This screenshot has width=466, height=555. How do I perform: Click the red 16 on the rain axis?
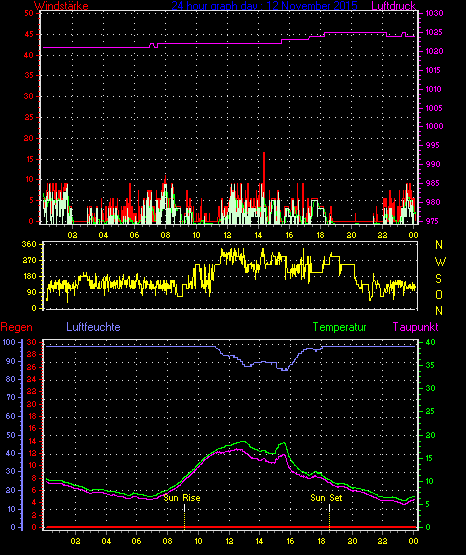click(x=32, y=428)
